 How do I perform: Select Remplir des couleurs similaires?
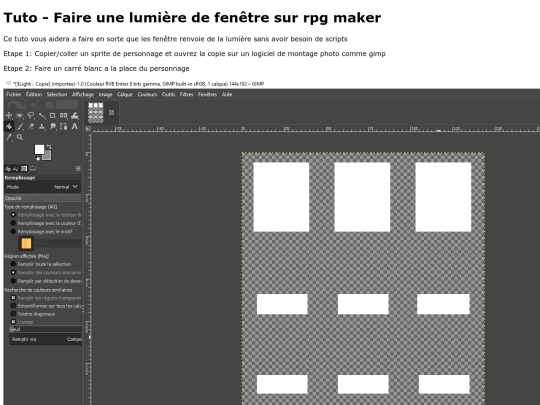click(47, 272)
